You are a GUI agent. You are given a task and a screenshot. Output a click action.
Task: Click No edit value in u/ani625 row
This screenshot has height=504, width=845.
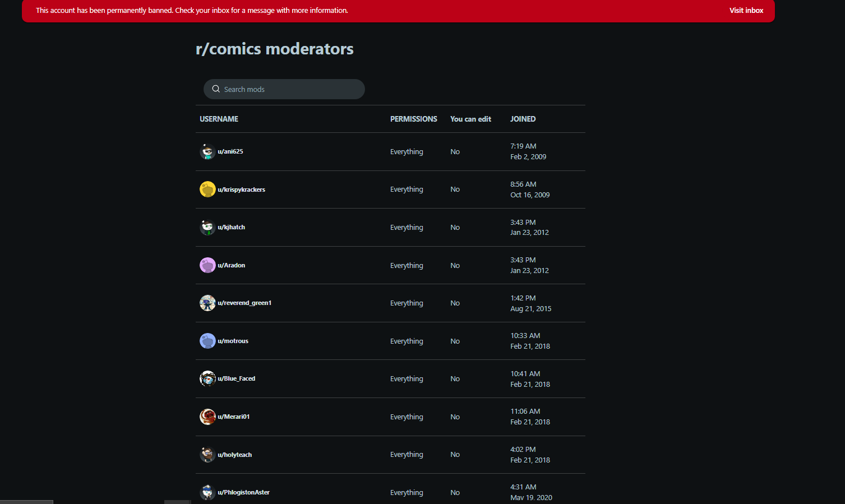455,152
